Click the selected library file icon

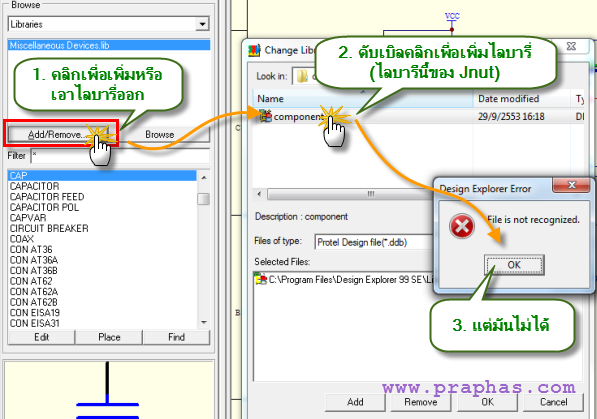click(261, 279)
